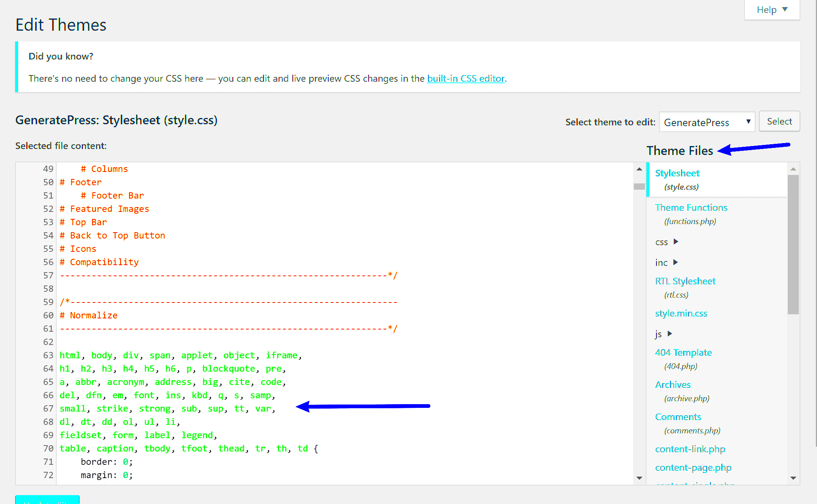
Task: Click the '# Footer Bar' comment line
Action: pos(112,195)
